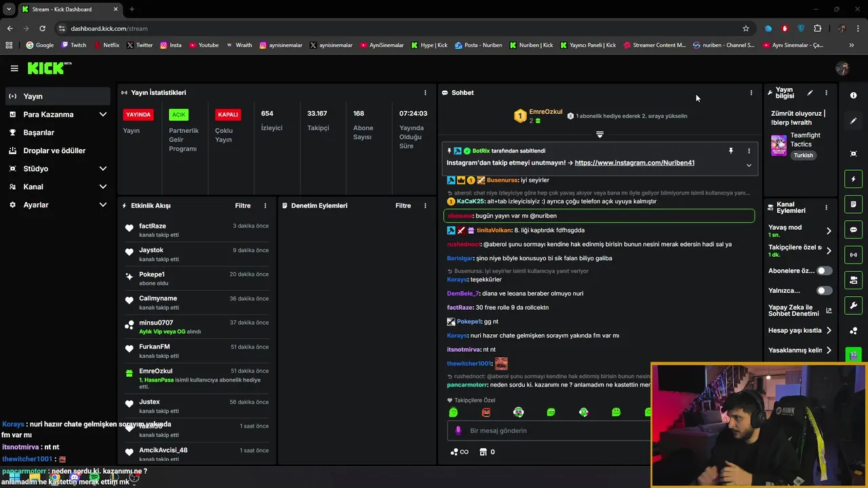Click the lightning bolt icon in the right toolbar
The height and width of the screenshot is (488, 868).
(x=853, y=179)
